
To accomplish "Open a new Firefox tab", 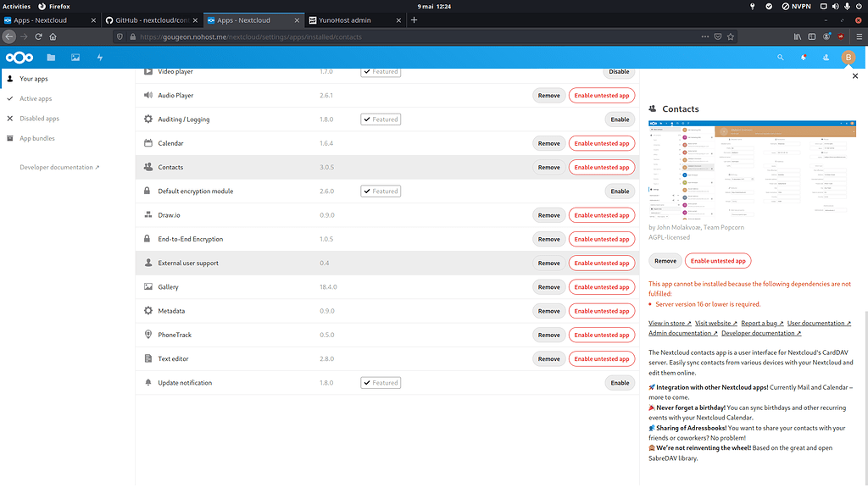I will click(414, 20).
